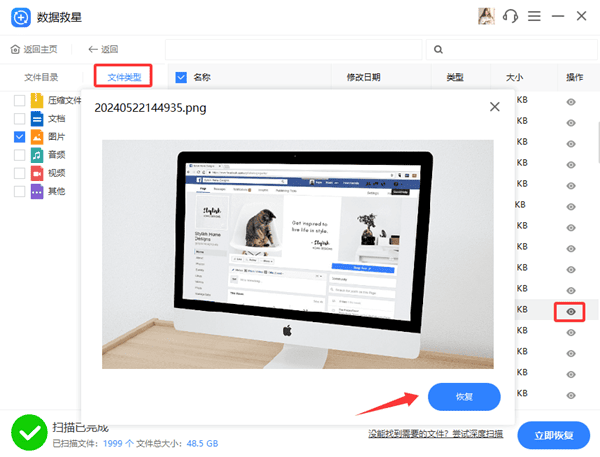
Task: Click the search magnifier icon
Action: point(438,49)
